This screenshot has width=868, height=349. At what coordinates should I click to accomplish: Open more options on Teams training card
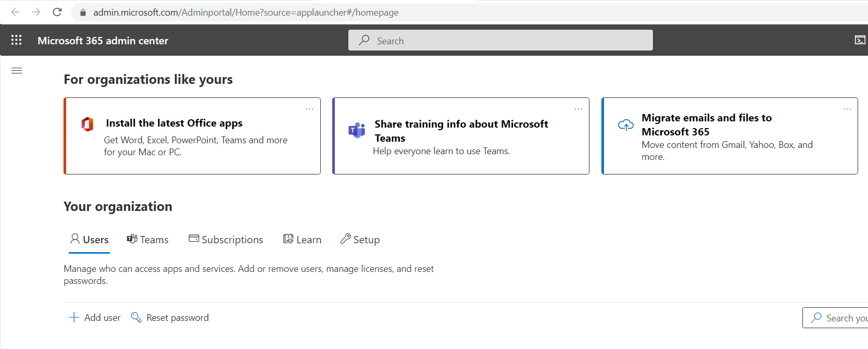(578, 109)
